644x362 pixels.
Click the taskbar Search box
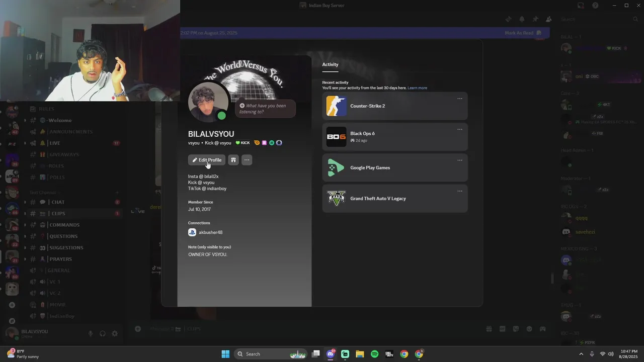(272, 354)
